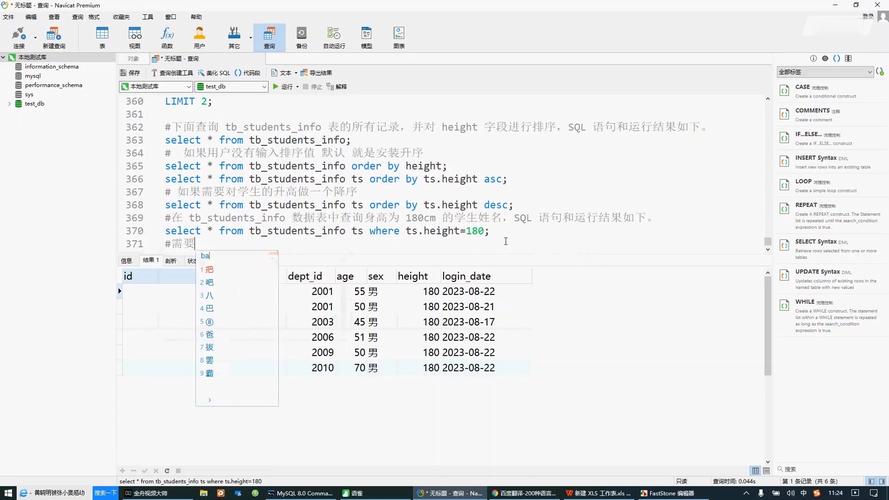Open the 运行 dropdown arrow

297,87
